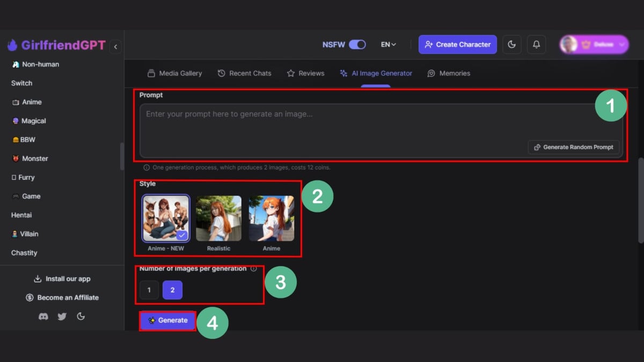Click the moon icon in sidebar footer
The width and height of the screenshot is (644, 362).
click(x=81, y=316)
